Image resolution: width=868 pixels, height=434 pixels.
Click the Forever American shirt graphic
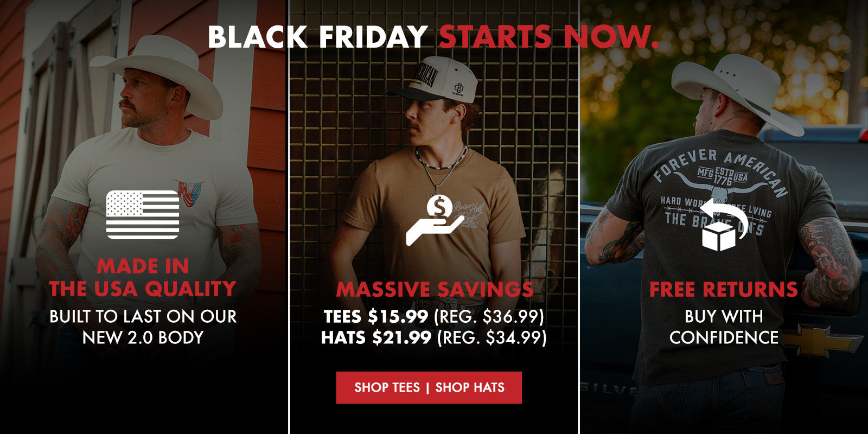(x=720, y=190)
